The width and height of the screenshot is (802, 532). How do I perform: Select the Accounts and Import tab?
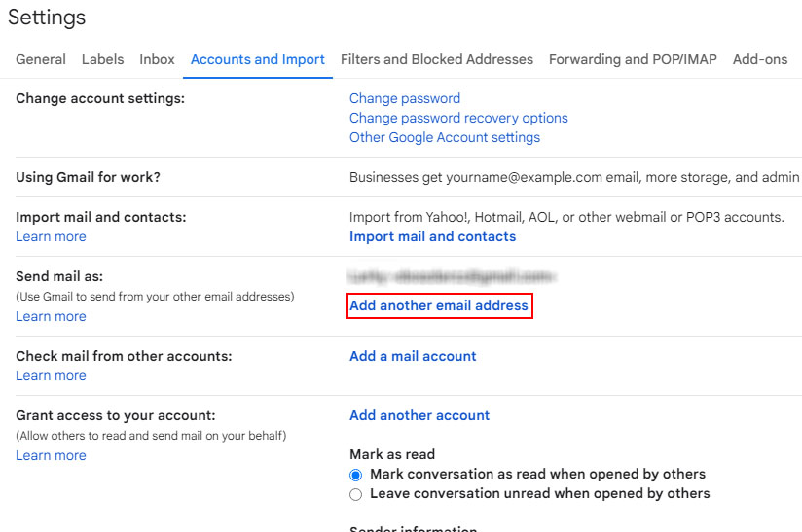(258, 59)
